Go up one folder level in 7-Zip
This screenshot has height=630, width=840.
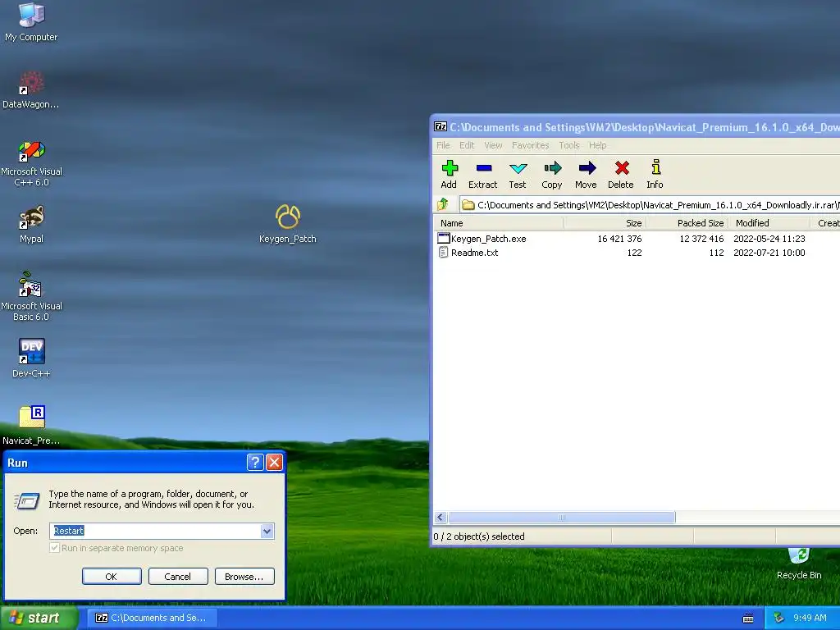click(x=443, y=204)
